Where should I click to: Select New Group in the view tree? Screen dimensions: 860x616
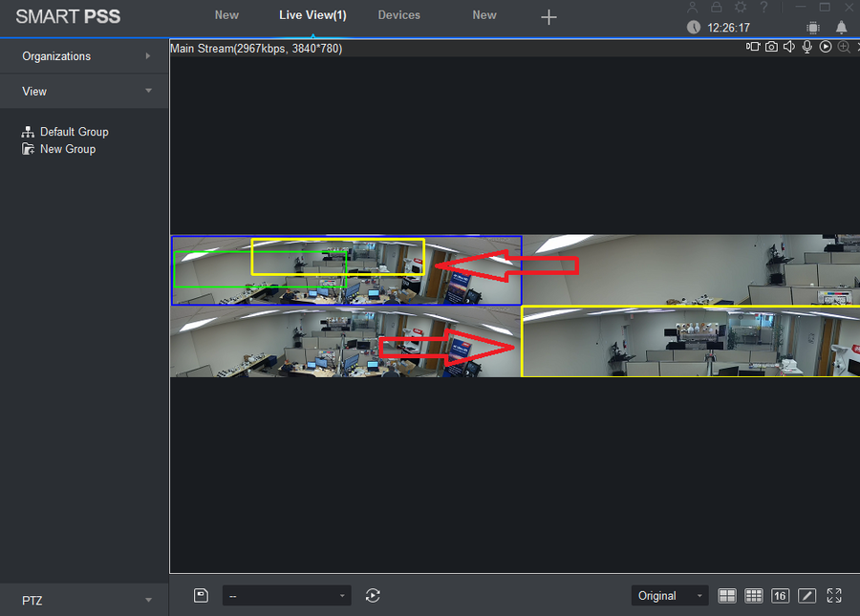click(67, 149)
